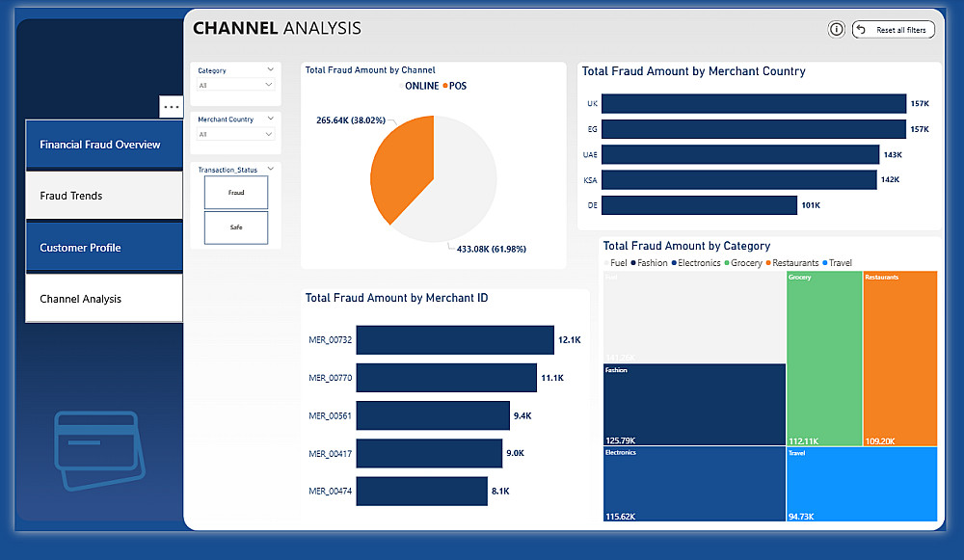Screen dimensions: 964x560
Task: Click Total Fraud Amount by Merchant ID title
Action: coord(396,298)
